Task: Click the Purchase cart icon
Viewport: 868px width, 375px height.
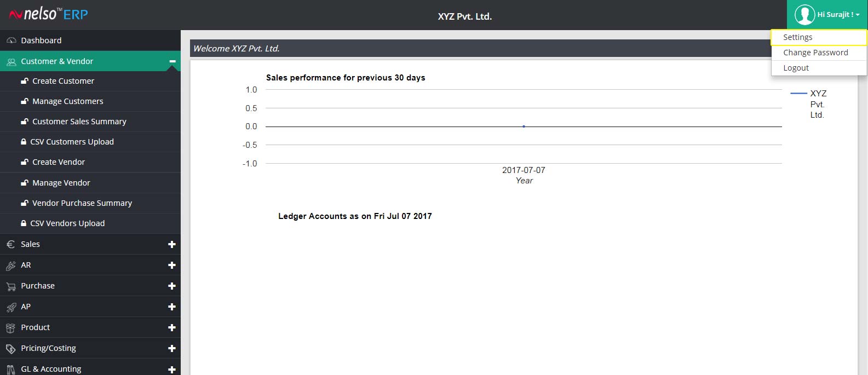Action: click(x=11, y=286)
